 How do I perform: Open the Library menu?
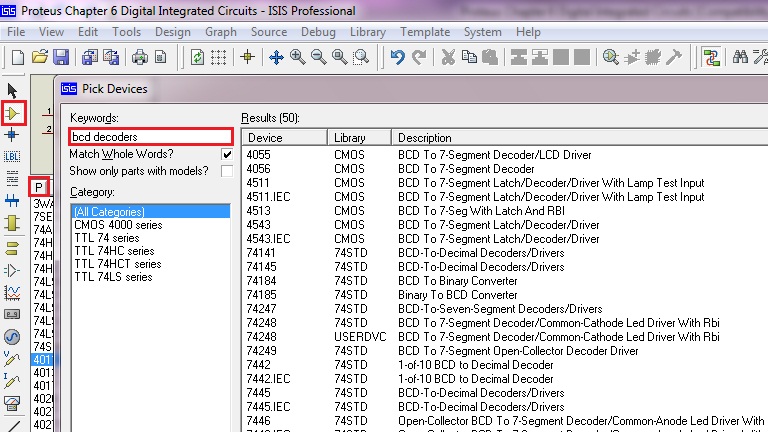pos(368,32)
